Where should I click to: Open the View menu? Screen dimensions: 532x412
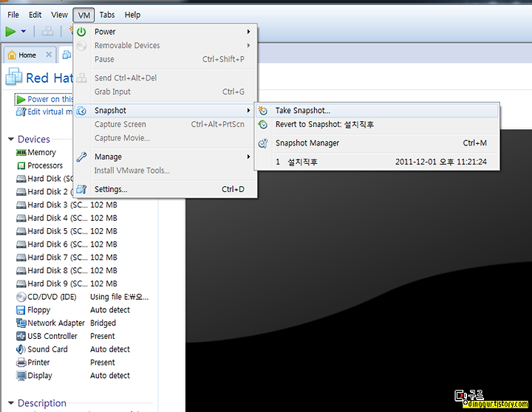pos(59,15)
